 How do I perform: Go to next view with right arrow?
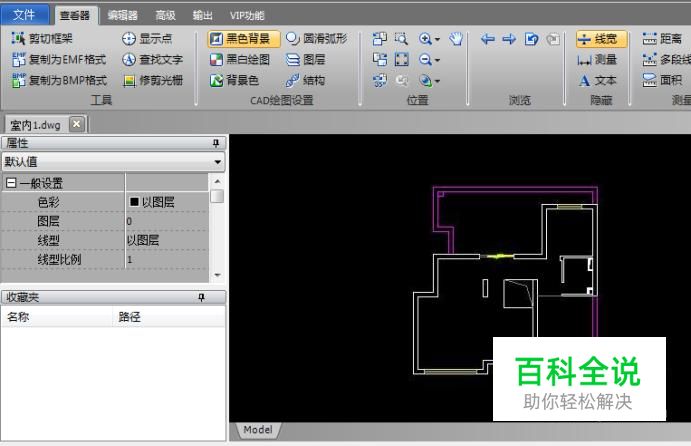[x=509, y=39]
